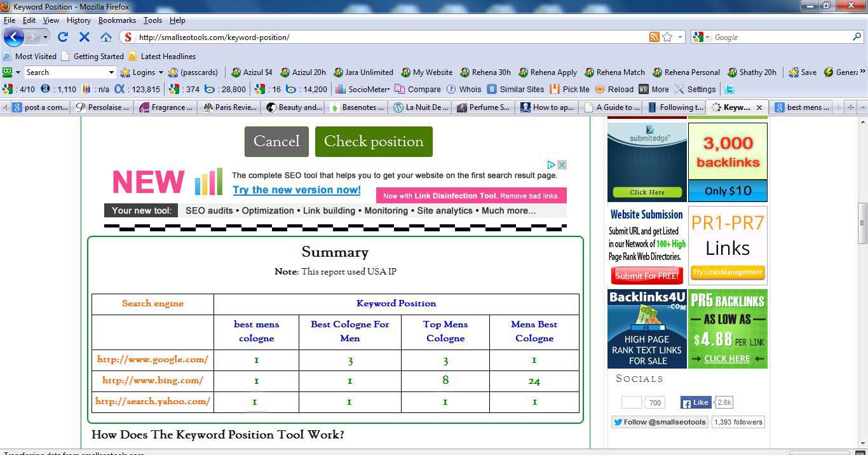Click the vertical page scrollbar thumb
The image size is (868, 455).
862,223
